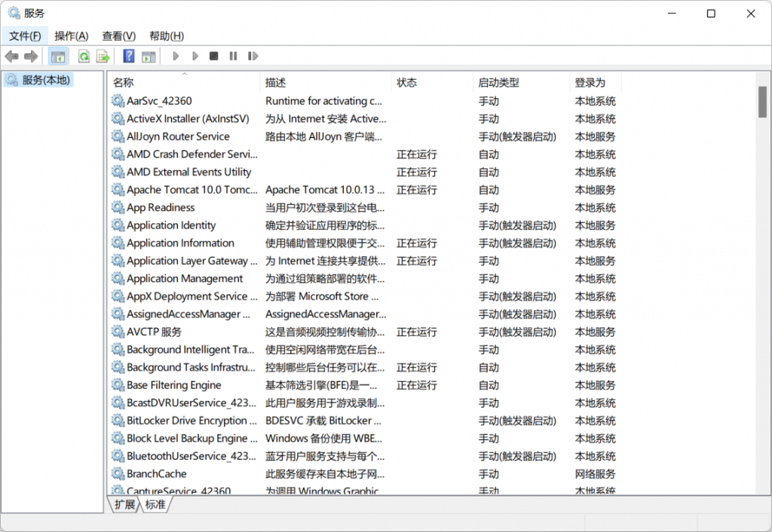Click the Refresh toolbar icon

coord(84,56)
